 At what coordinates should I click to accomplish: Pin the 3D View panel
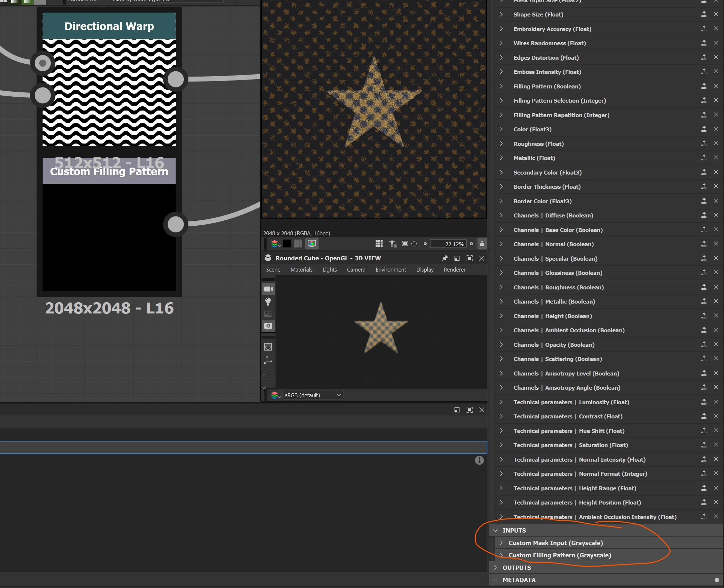[x=444, y=258]
